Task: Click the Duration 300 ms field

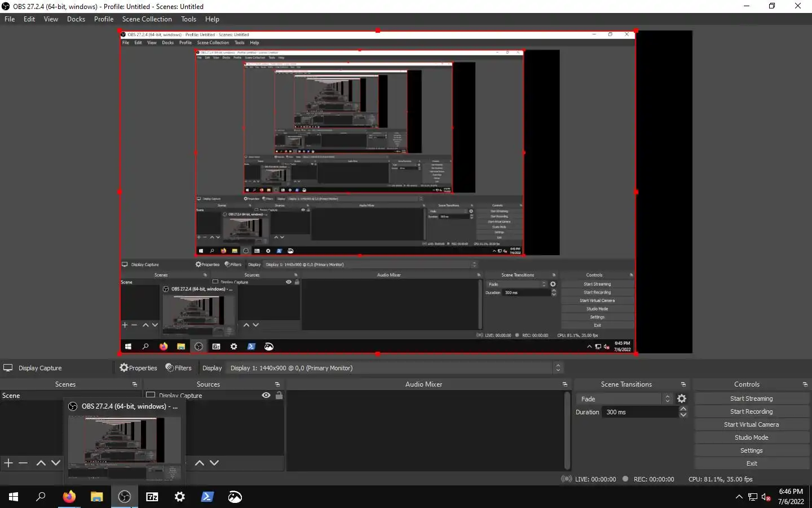Action: click(x=641, y=412)
